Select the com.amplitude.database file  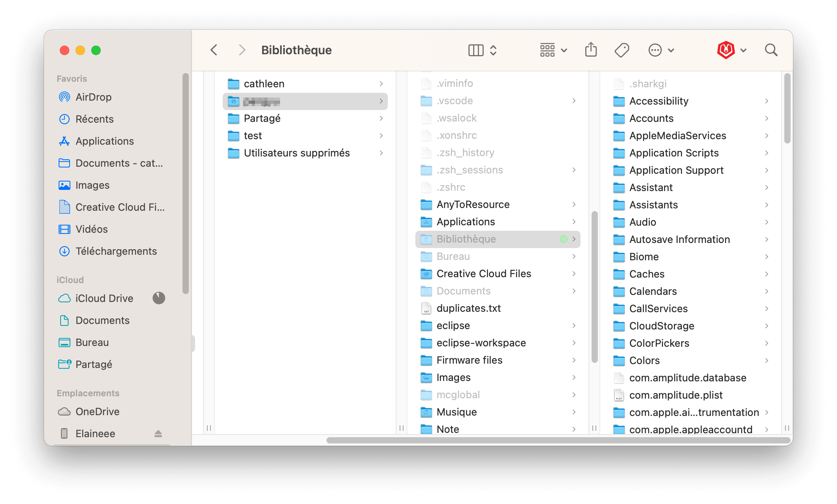tap(691, 378)
